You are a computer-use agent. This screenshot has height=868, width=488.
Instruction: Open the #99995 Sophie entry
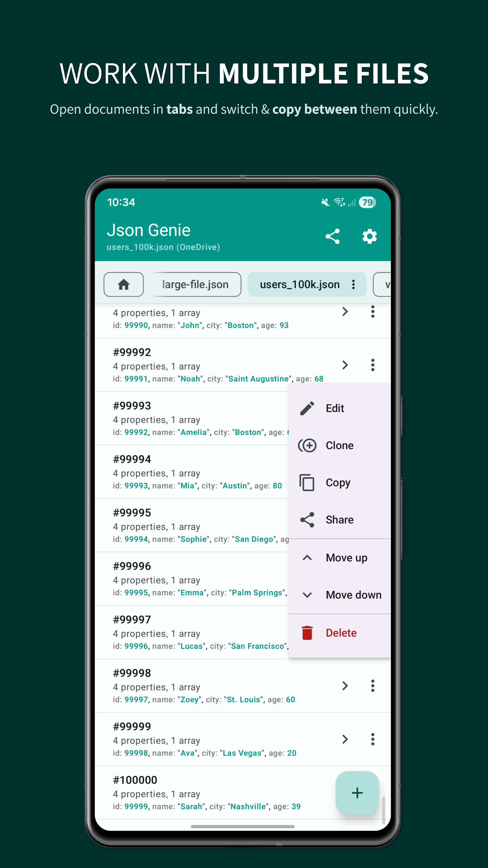point(191,525)
